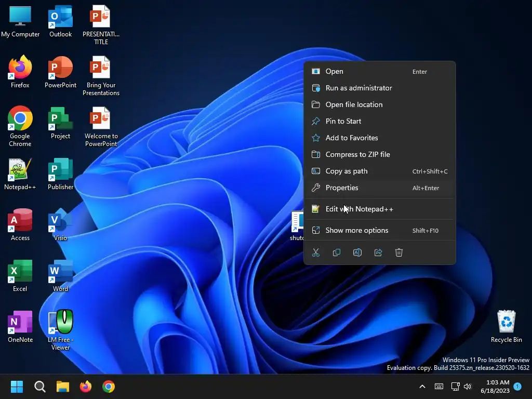Image resolution: width=532 pixels, height=399 pixels.
Task: Choose Edit with Notepad++
Action: coord(379,209)
